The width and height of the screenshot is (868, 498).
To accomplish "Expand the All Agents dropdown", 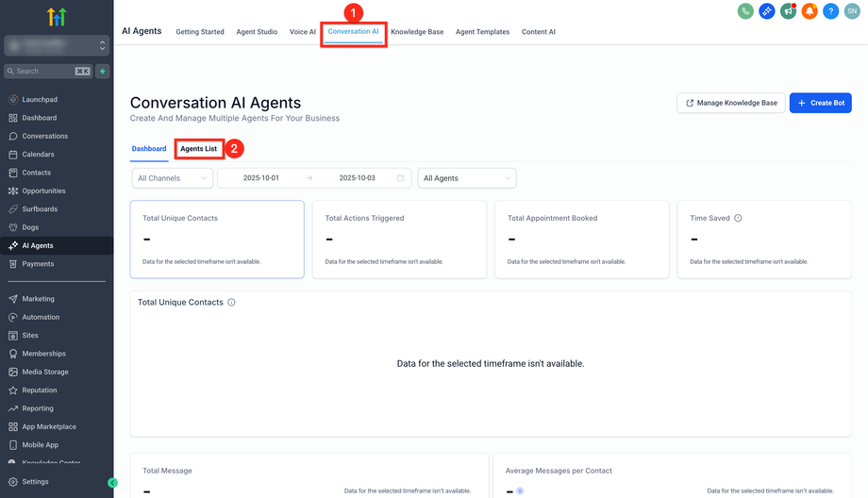I will pyautogui.click(x=466, y=178).
